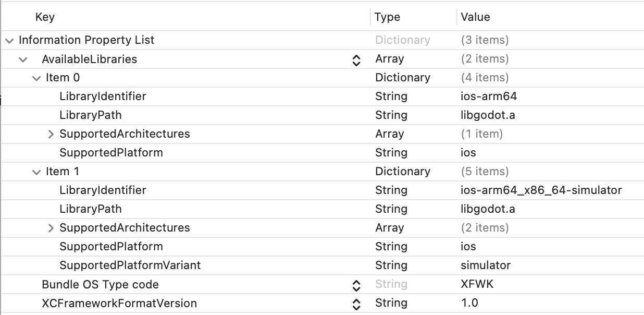Screen dimensions: 644x315
Task: Open the Dictionary type of Item 1
Action: (403, 172)
